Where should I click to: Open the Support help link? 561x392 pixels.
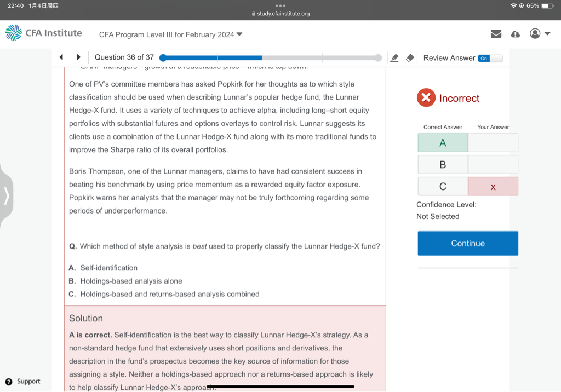coord(23,381)
